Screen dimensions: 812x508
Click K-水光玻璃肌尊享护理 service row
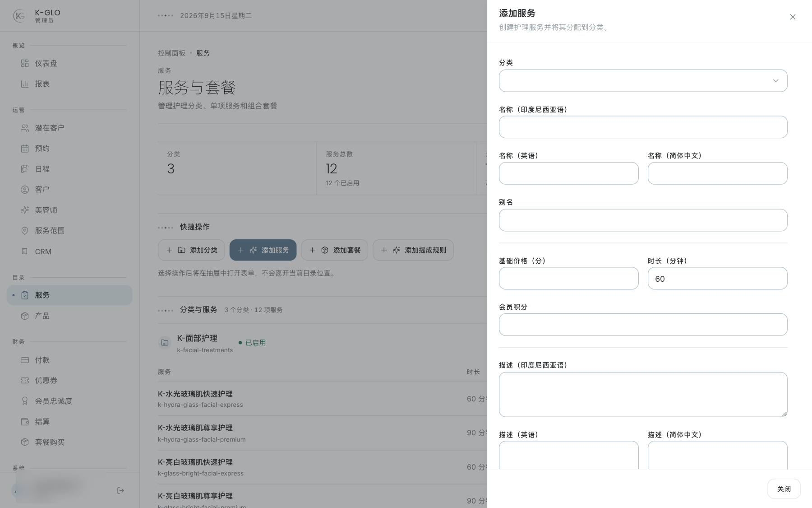coord(323,433)
